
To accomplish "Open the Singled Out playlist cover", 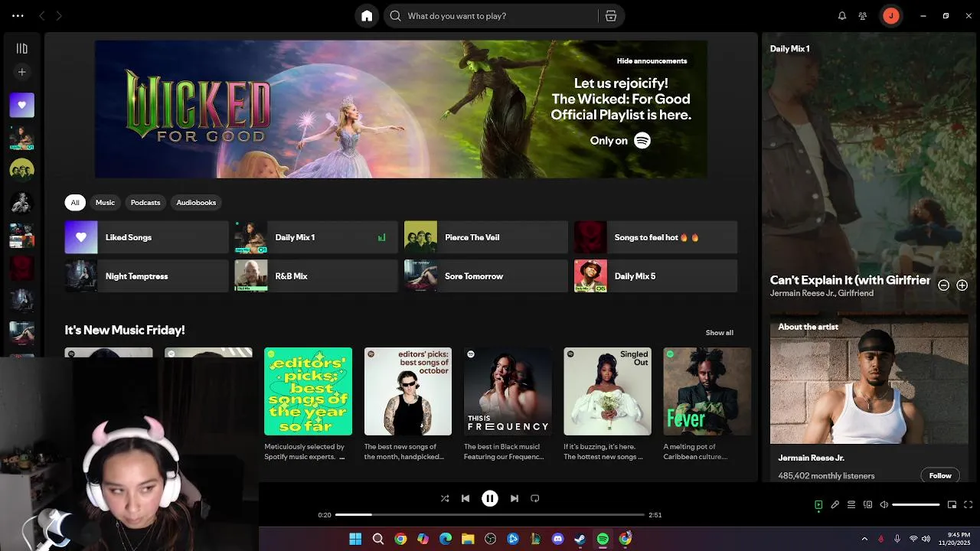I will click(607, 391).
